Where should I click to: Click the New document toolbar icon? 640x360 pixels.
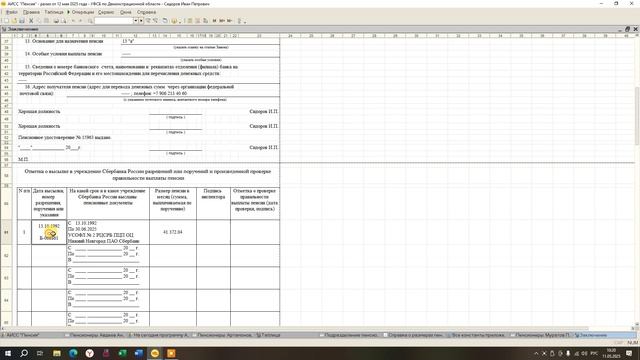(6, 20)
